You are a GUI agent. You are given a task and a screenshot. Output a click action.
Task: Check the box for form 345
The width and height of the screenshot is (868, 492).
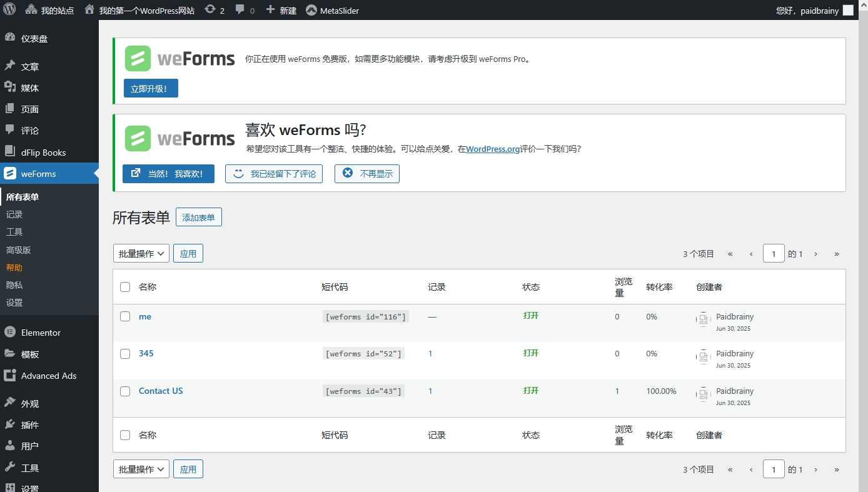(125, 353)
